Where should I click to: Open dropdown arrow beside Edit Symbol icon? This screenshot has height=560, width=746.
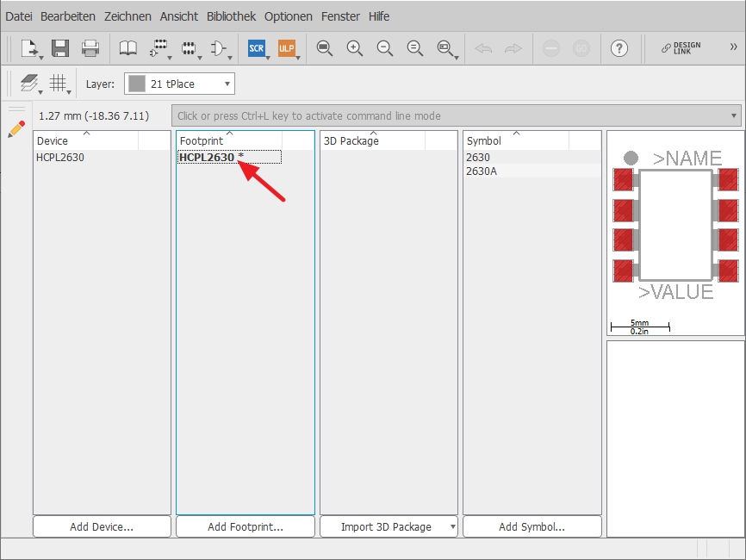[x=230, y=58]
